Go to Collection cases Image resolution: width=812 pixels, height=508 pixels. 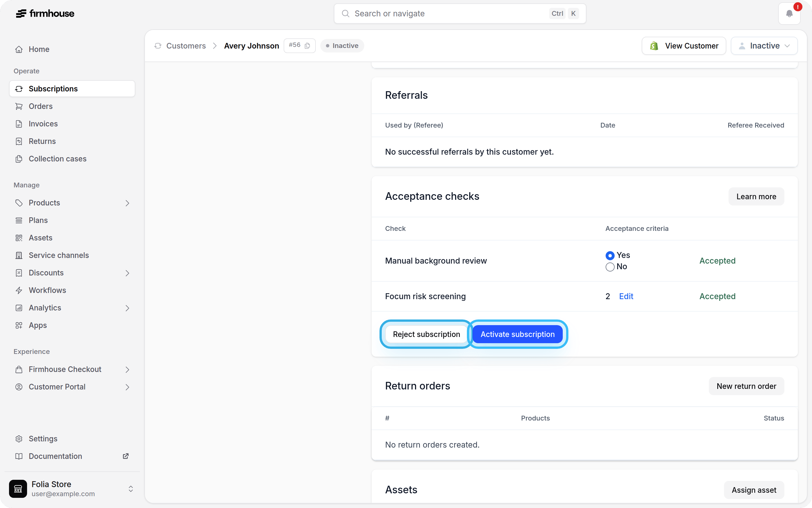tap(72, 159)
